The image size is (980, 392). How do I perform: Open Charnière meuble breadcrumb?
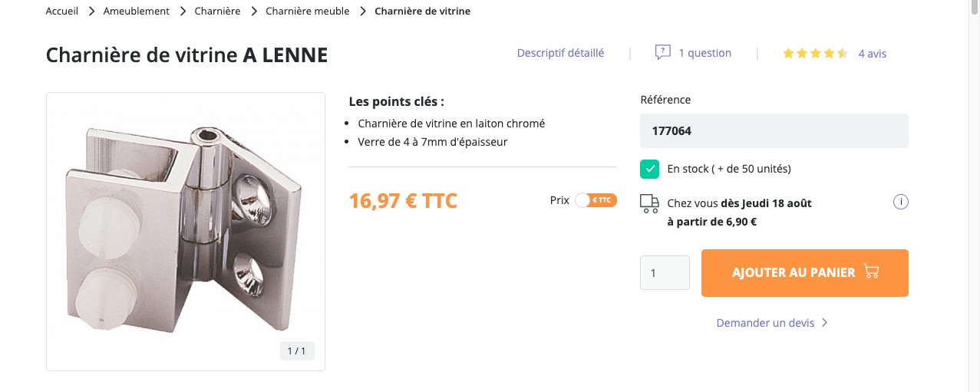pyautogui.click(x=307, y=12)
